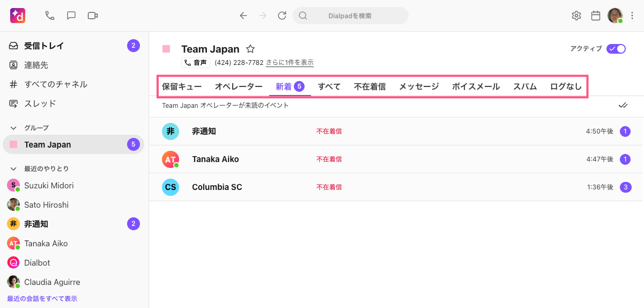Image resolution: width=644 pixels, height=308 pixels.
Task: Open the 非通知 missed call row
Action: click(397, 131)
